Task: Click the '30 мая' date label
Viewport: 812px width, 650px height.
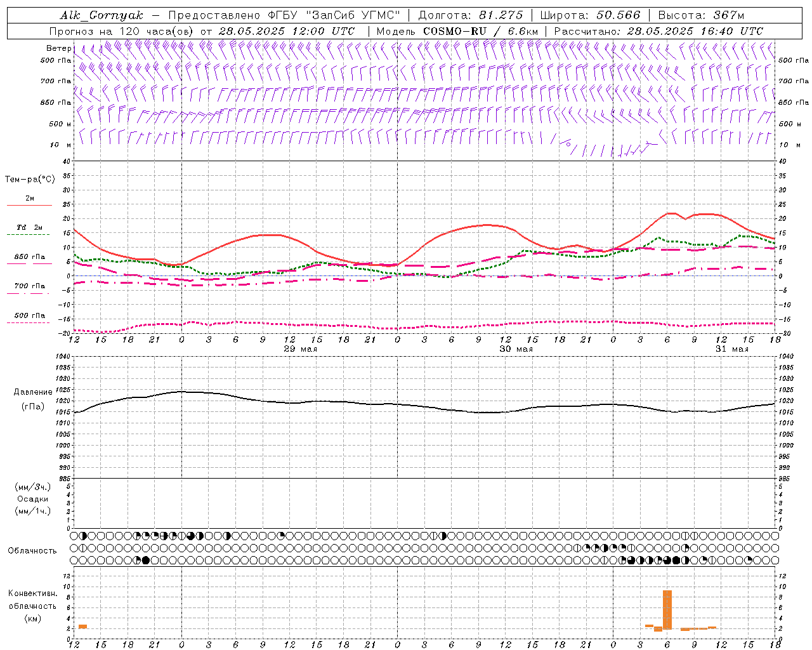Action: [x=516, y=349]
